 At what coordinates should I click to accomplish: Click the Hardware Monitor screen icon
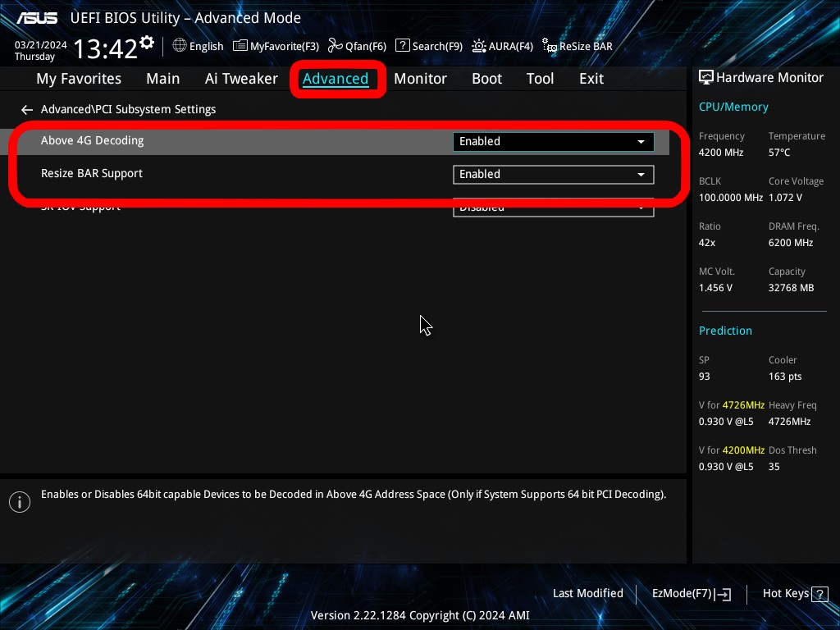(706, 78)
